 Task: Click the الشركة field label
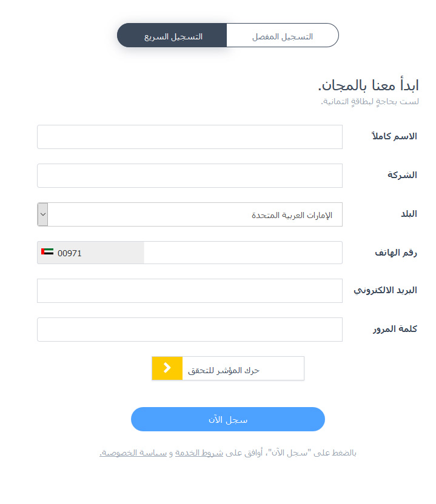pyautogui.click(x=402, y=175)
